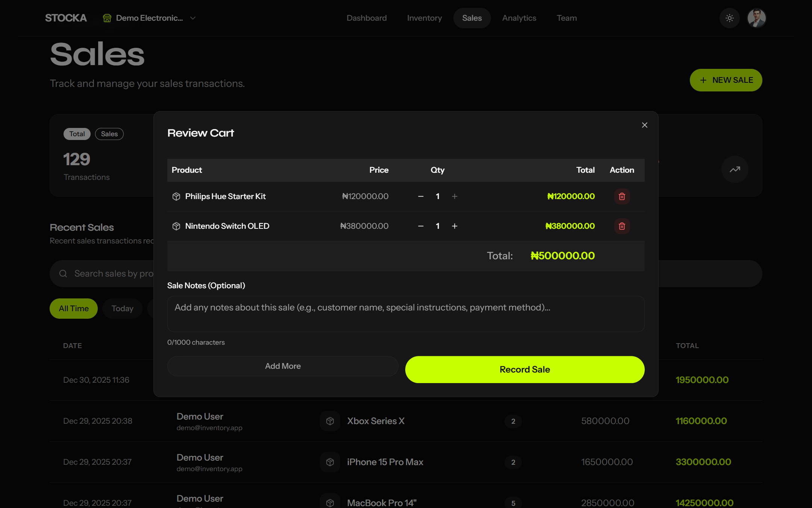The width and height of the screenshot is (812, 508).
Task: Click the NEW SALE button
Action: [726, 80]
